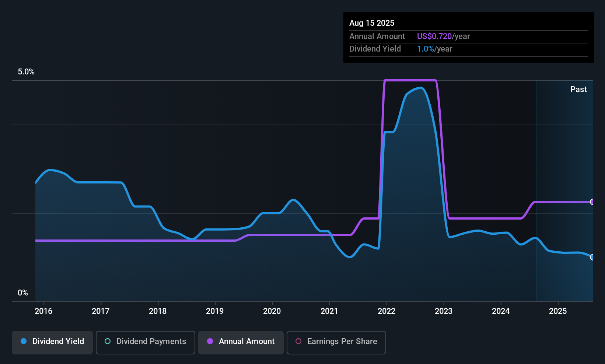Click the hollow circle beside Dividend Payments
This screenshot has height=364, width=605.
coord(108,342)
